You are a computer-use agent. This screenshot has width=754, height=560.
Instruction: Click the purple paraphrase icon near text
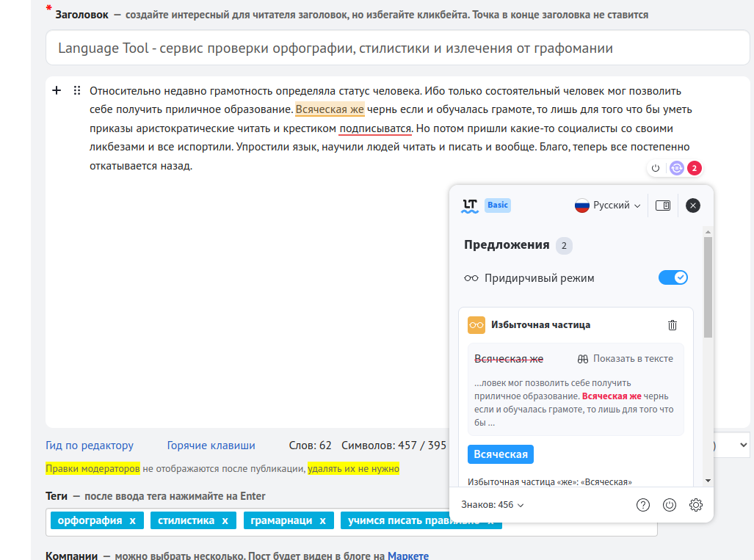(676, 169)
